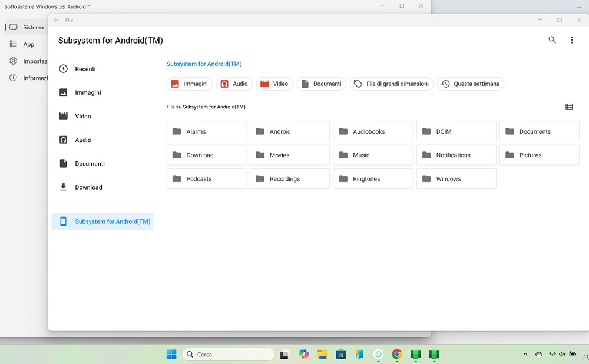The width and height of the screenshot is (589, 364).
Task: Minimize the Files app window
Action: [540, 20]
